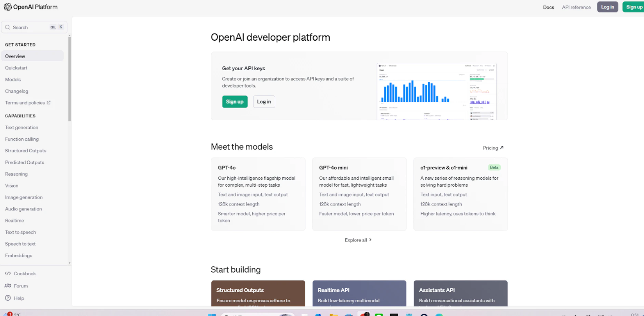Open Docs in the top navigation
644x316 pixels.
[x=549, y=7]
